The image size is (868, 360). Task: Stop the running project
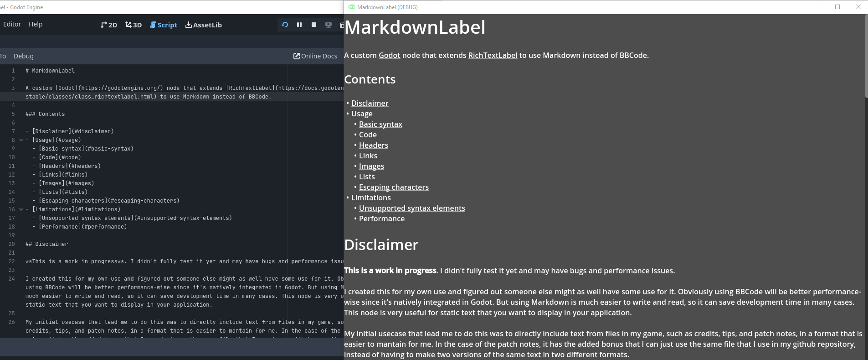click(314, 25)
